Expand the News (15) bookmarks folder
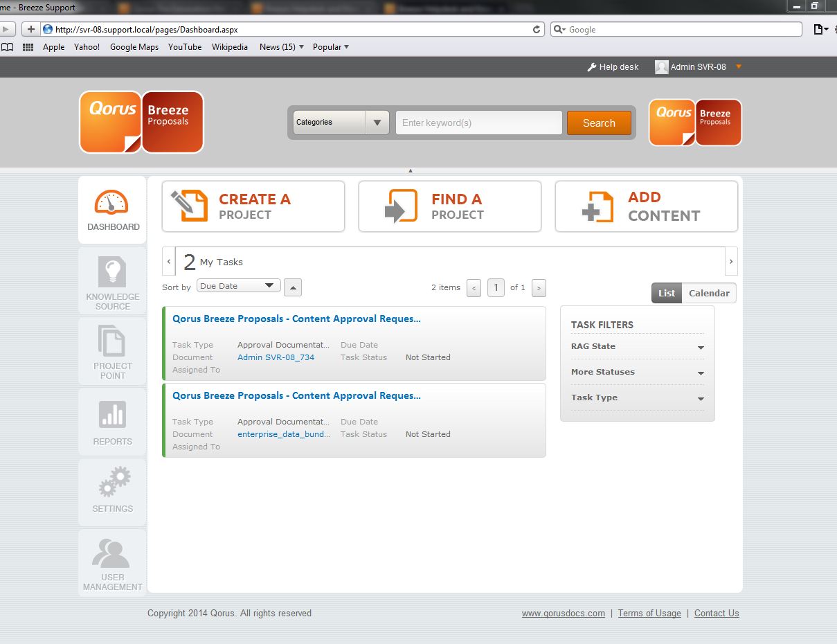 pyautogui.click(x=282, y=47)
